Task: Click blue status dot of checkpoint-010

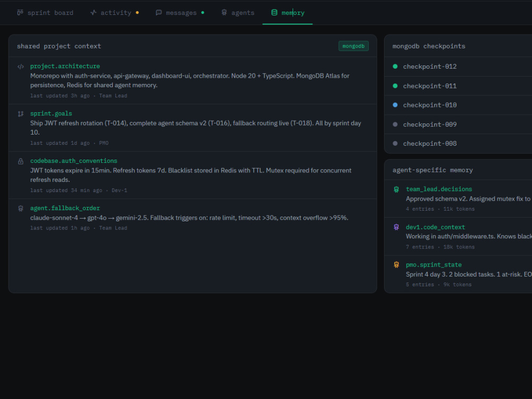Action: [x=395, y=105]
